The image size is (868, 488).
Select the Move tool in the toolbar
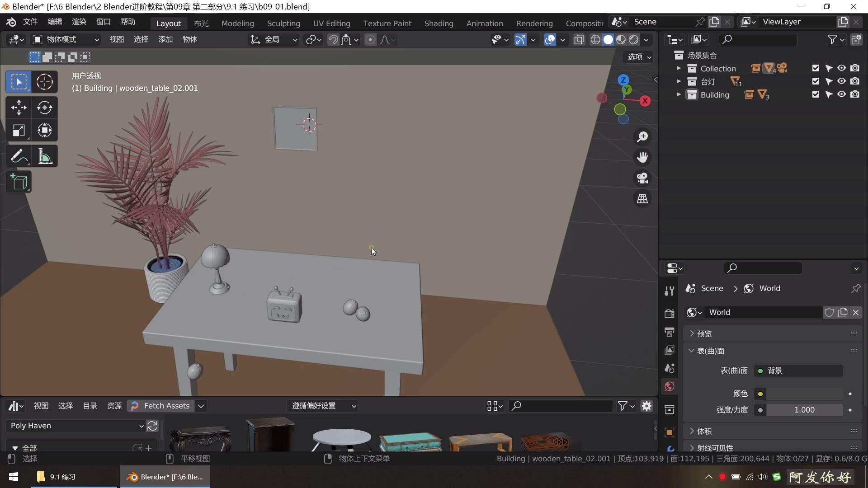(19, 108)
